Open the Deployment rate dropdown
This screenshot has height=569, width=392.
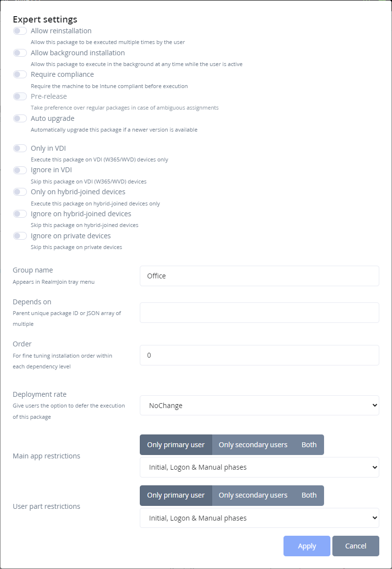[x=259, y=406]
